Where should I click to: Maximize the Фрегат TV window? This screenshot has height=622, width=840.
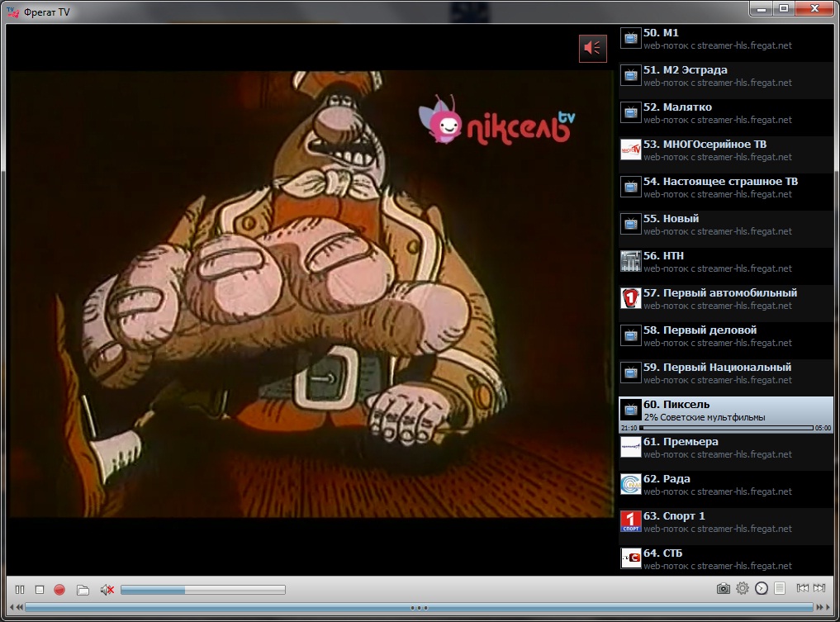784,8
